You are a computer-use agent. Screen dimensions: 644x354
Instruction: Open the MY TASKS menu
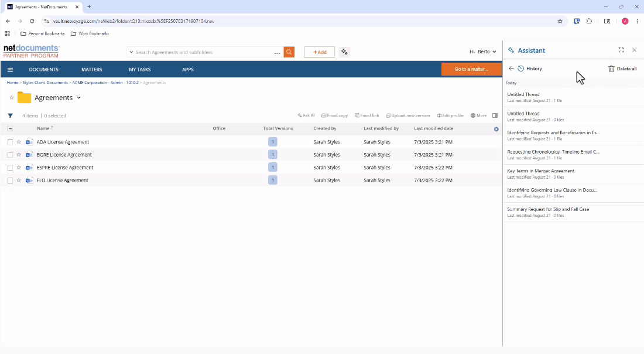tap(140, 70)
